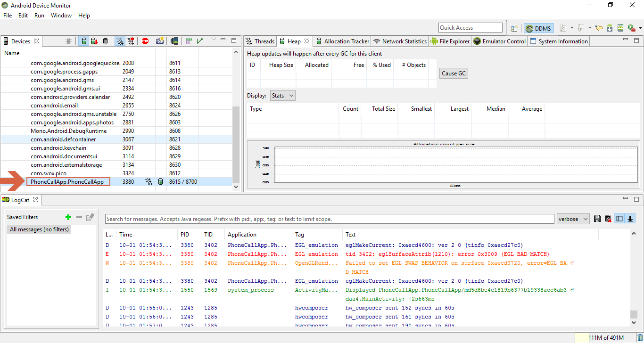Open the Display Stats dropdown

(x=283, y=96)
